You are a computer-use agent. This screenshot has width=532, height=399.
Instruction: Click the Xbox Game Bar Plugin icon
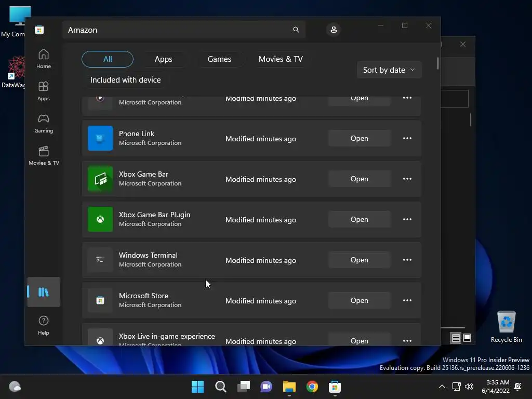tap(100, 219)
